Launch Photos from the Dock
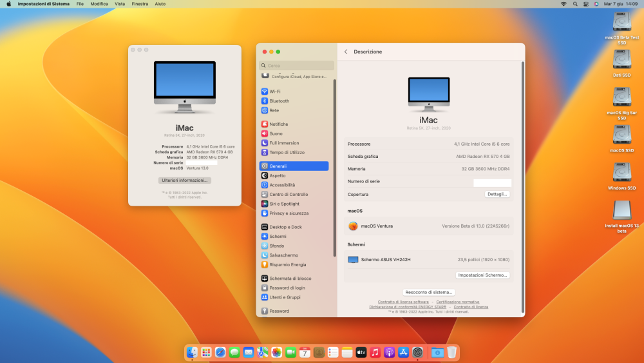 click(x=276, y=352)
